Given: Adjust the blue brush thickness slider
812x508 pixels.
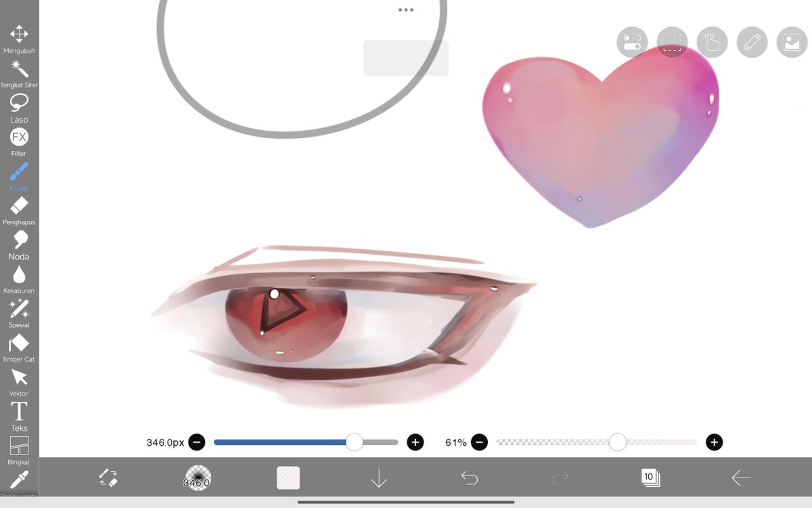Looking at the screenshot, I should tap(306, 442).
